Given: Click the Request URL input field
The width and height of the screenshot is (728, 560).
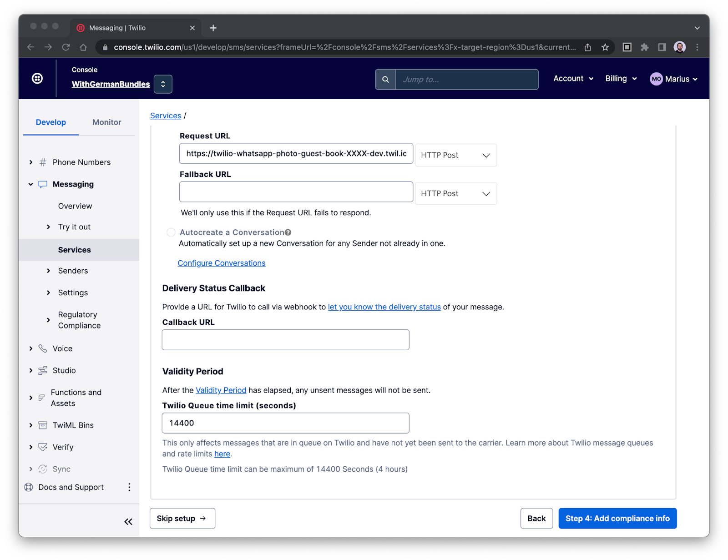Looking at the screenshot, I should pyautogui.click(x=296, y=154).
